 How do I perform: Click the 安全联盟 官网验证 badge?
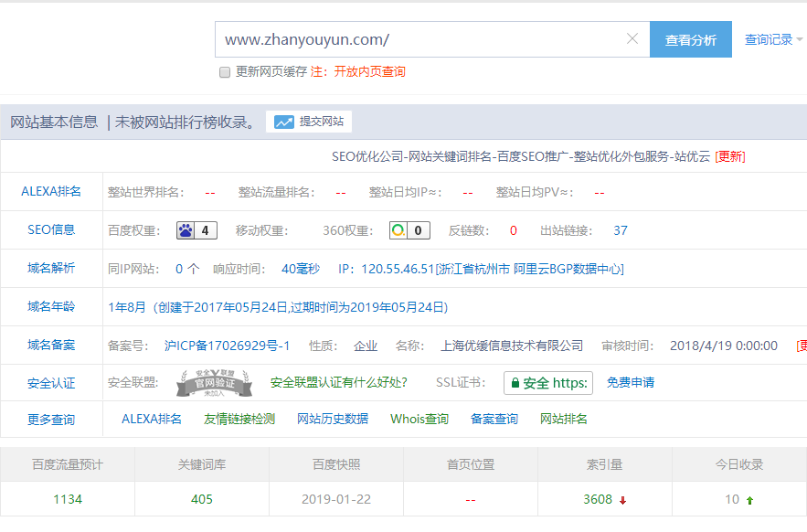(214, 383)
